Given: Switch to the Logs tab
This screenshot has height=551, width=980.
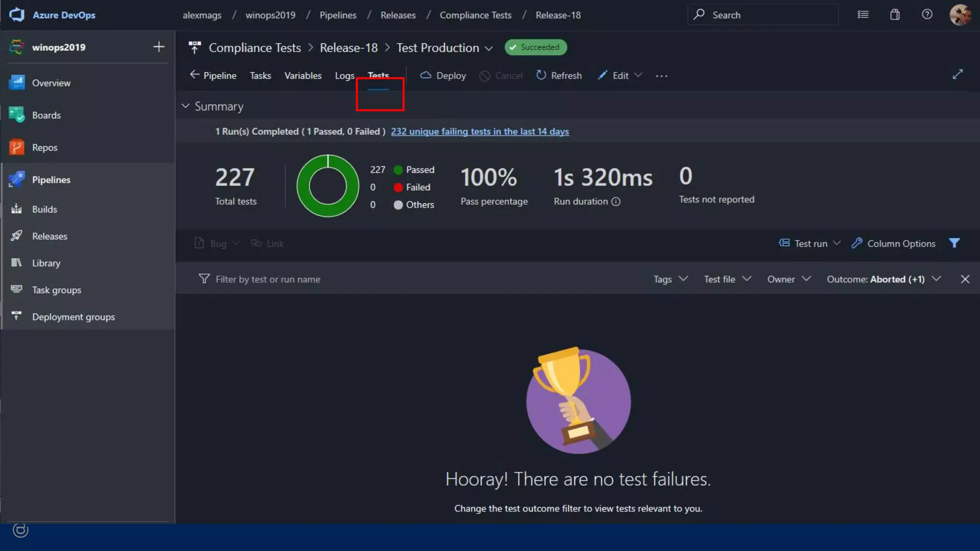Looking at the screenshot, I should (x=344, y=76).
